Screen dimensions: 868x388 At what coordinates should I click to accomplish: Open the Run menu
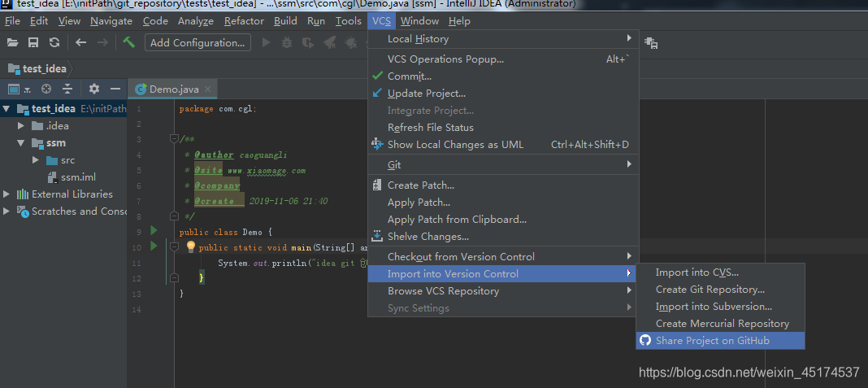click(x=316, y=21)
